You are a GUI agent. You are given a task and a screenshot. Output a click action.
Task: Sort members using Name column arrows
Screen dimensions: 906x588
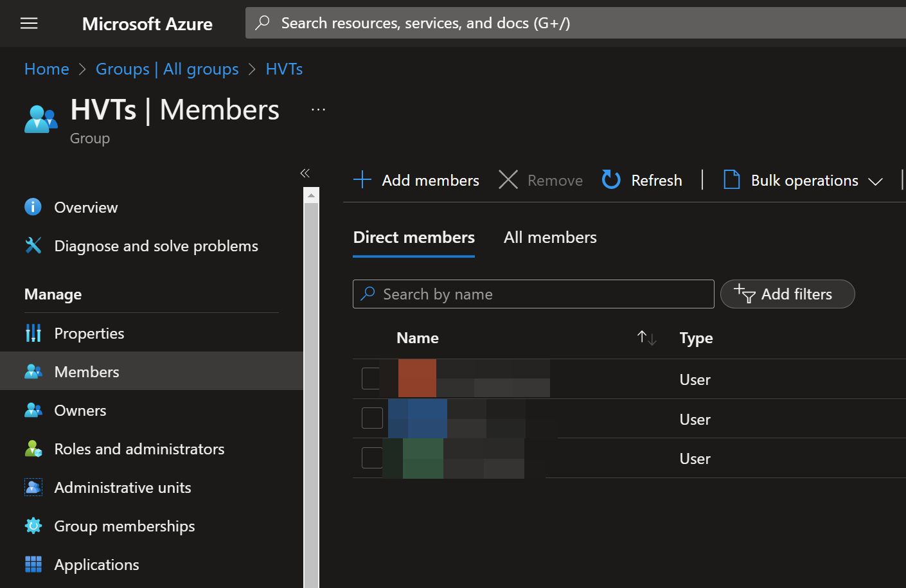coord(646,337)
